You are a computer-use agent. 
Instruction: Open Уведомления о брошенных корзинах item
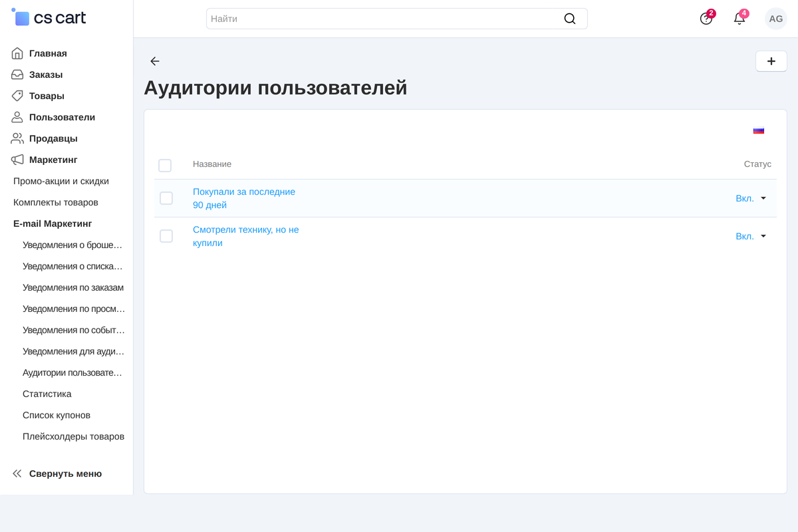[72, 245]
